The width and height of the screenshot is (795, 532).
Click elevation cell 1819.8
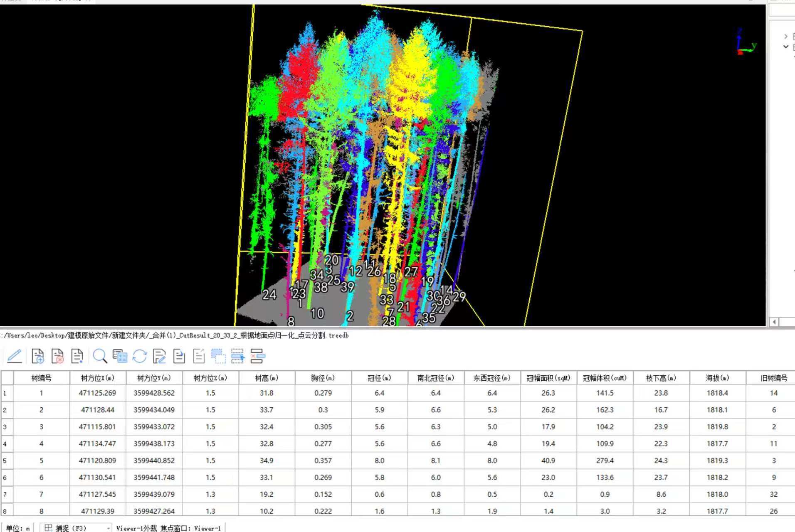pos(717,427)
